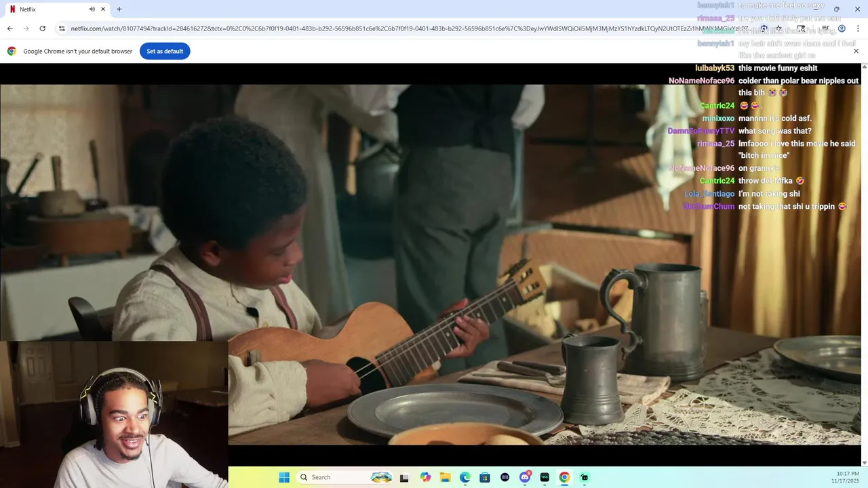Image resolution: width=868 pixels, height=488 pixels.
Task: Open the green-black app after Chrome
Action: click(x=585, y=477)
